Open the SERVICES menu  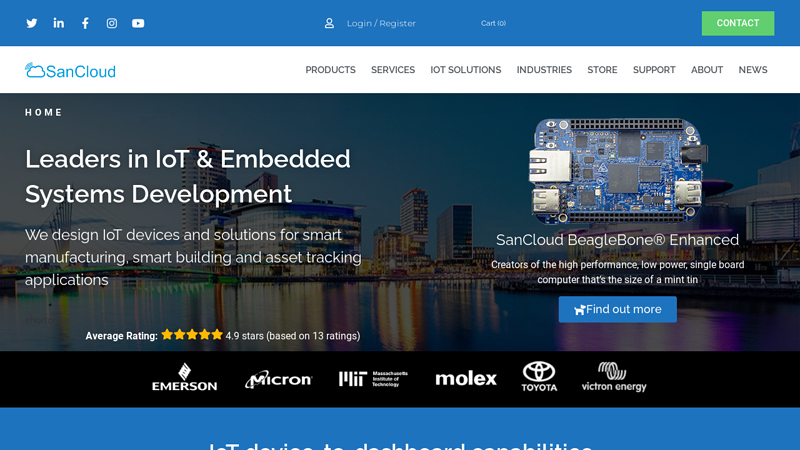(393, 70)
